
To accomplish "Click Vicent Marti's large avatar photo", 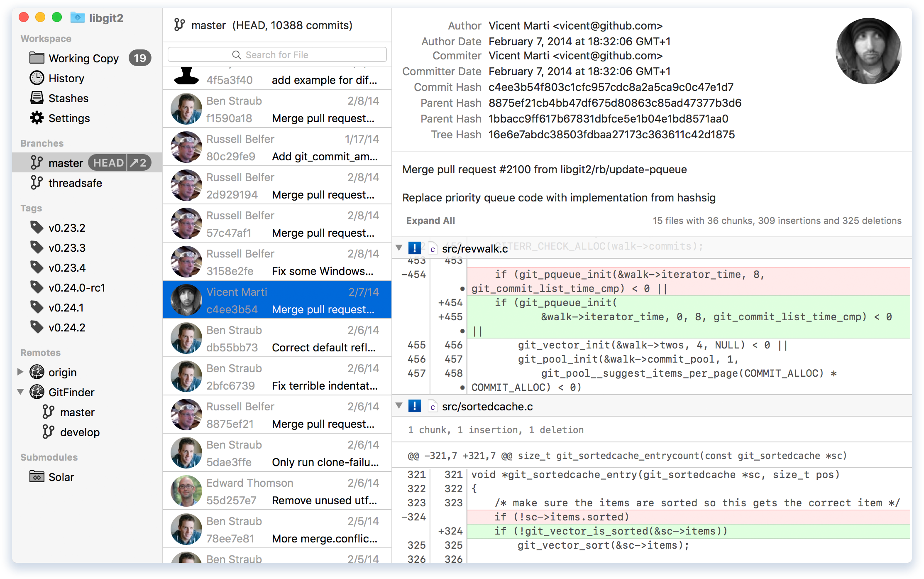I will pos(868,51).
